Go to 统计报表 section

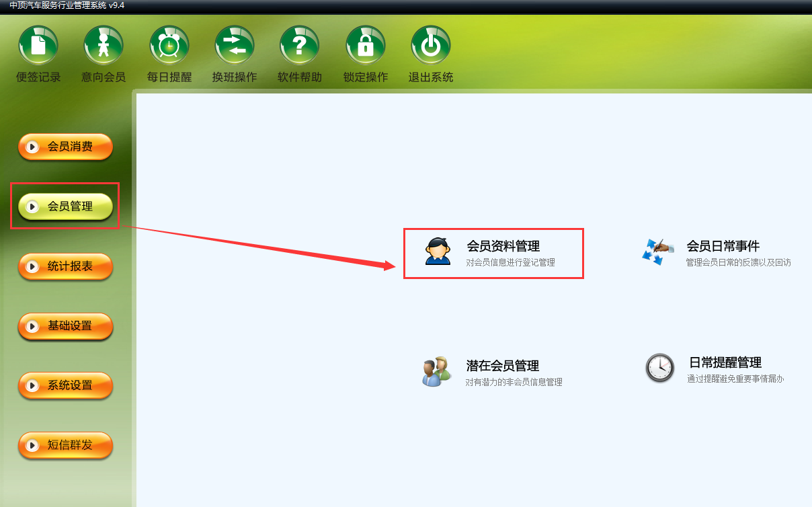pyautogui.click(x=65, y=266)
